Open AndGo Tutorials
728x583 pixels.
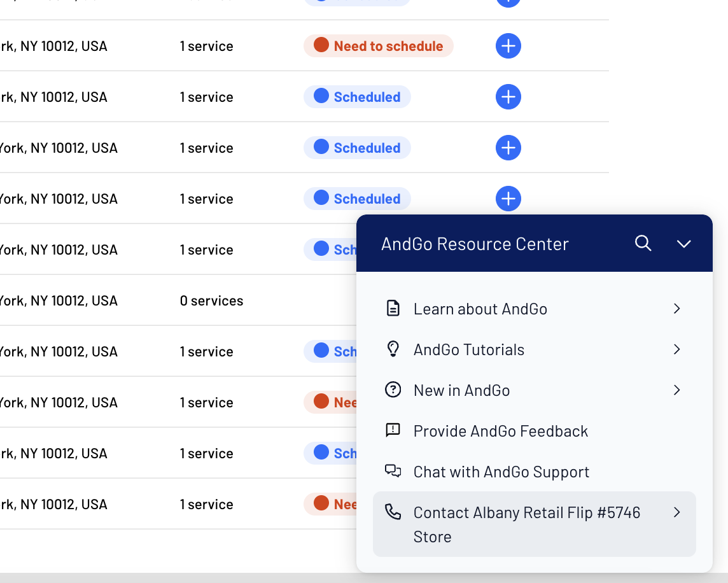(534, 349)
